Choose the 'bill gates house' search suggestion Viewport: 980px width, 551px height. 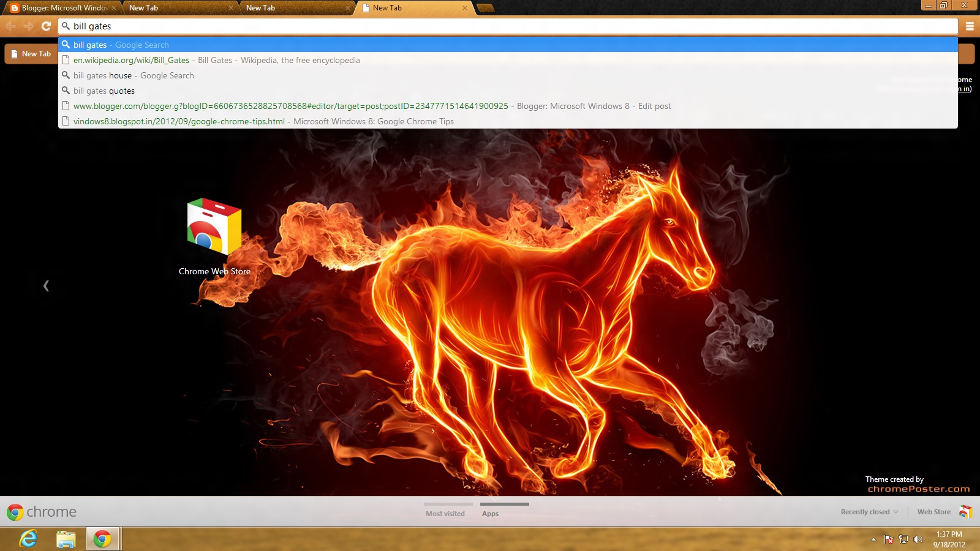pos(508,75)
